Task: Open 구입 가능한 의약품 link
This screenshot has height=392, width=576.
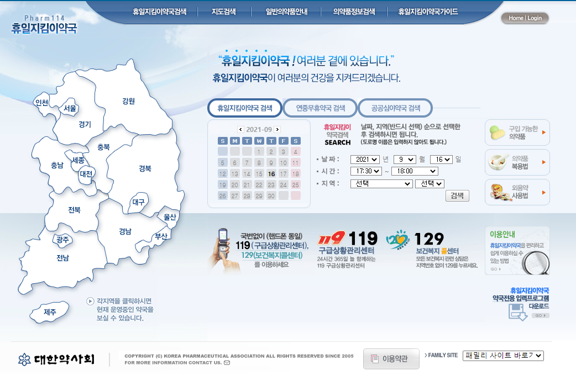Action: pyautogui.click(x=517, y=133)
